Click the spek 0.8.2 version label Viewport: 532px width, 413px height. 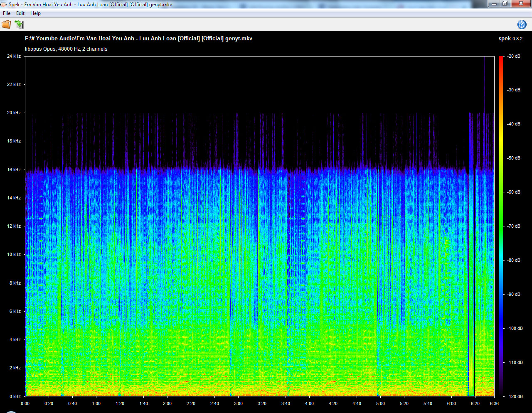pos(510,39)
